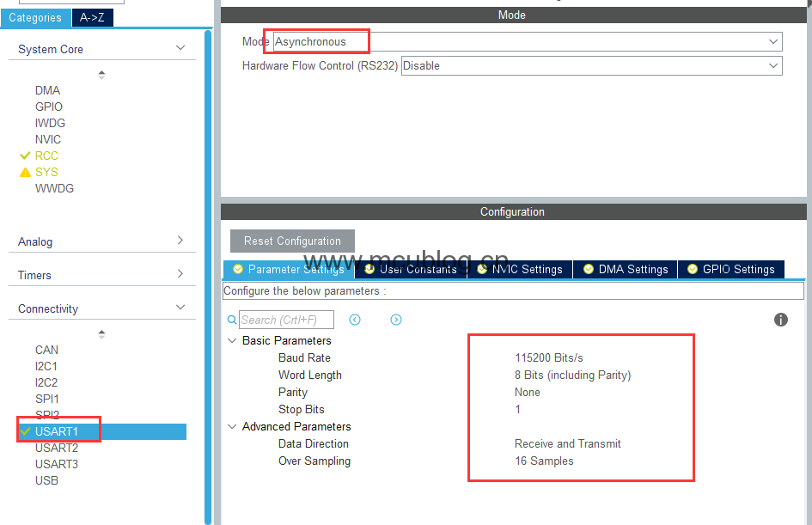Viewport: 812px width, 525px height.
Task: Switch to the A->Z tab
Action: click(x=92, y=17)
